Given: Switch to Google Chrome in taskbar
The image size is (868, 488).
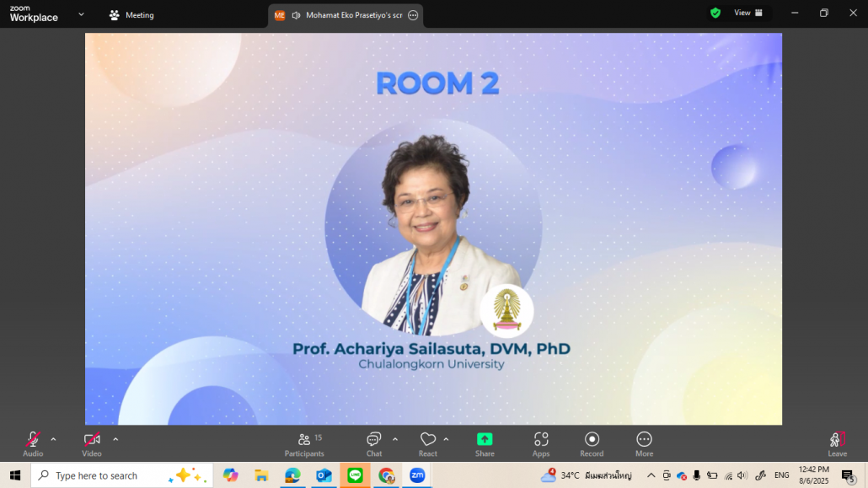Looking at the screenshot, I should pyautogui.click(x=387, y=475).
